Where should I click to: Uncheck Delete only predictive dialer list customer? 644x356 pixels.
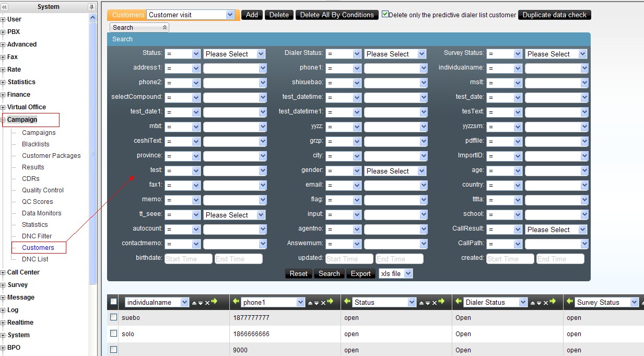click(385, 15)
